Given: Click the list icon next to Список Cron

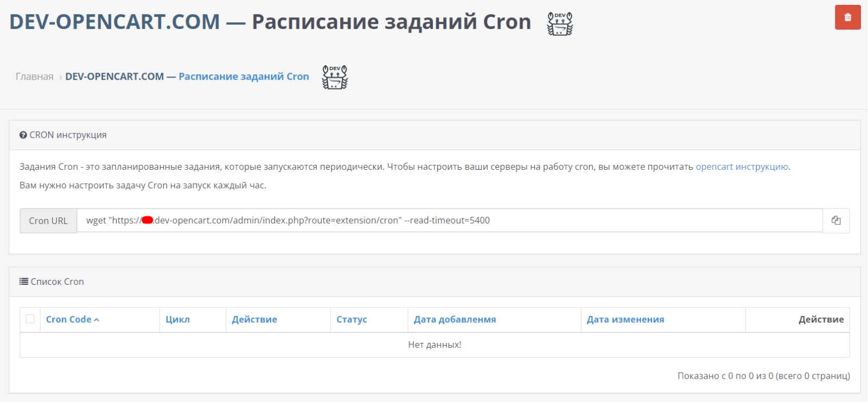Looking at the screenshot, I should (x=24, y=282).
